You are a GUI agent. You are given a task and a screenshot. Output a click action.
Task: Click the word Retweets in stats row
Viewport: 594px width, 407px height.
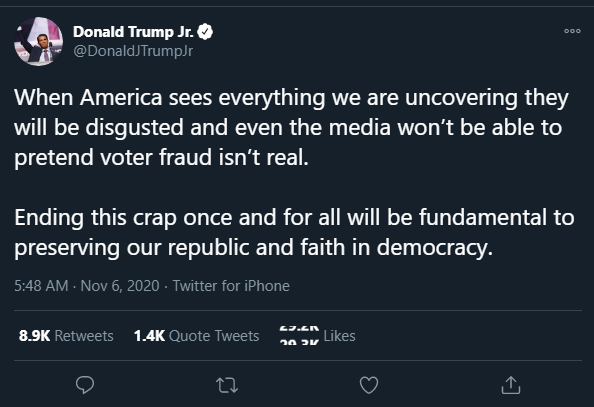click(x=84, y=336)
